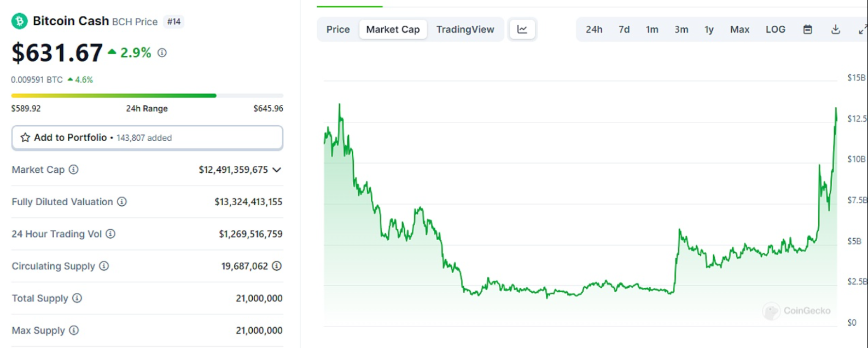Switch to the Price tab
868x348 pixels.
(338, 30)
